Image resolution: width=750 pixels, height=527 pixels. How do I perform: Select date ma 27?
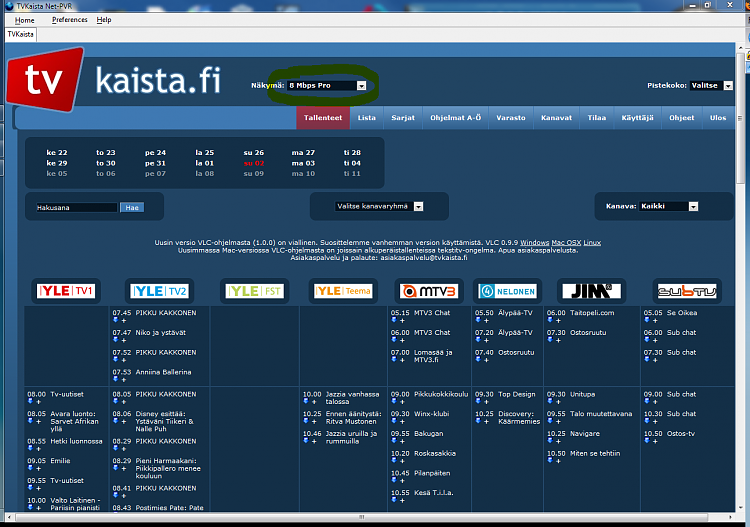pos(303,153)
